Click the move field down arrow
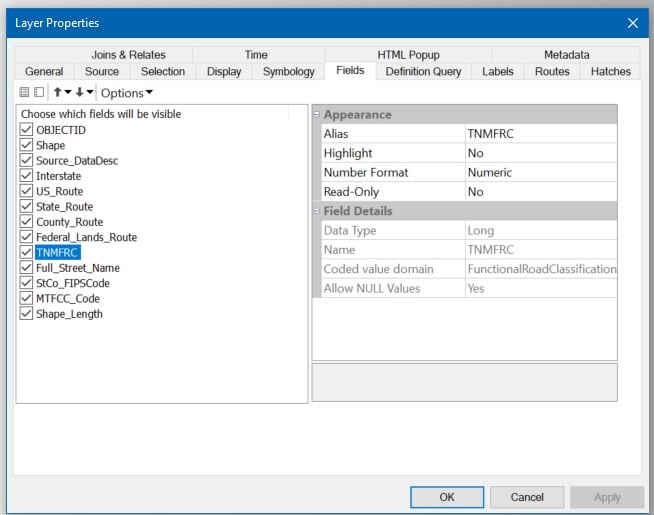Screen dimensions: 654x515 point(79,92)
